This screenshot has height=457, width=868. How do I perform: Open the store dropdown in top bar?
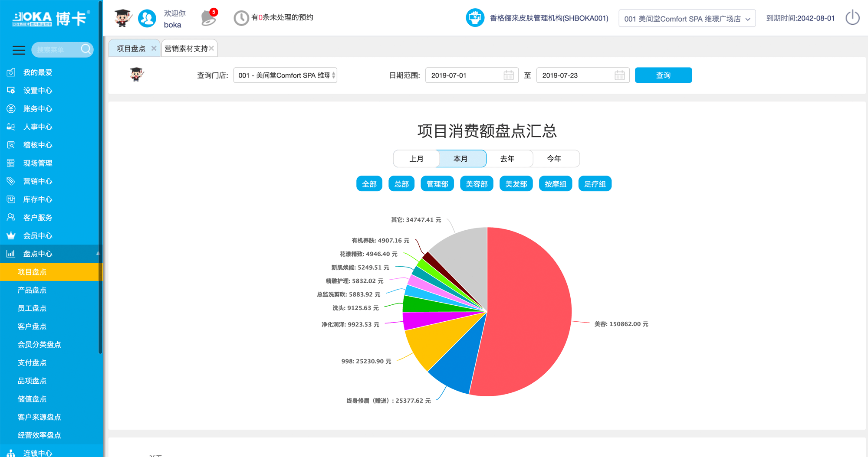coord(687,19)
